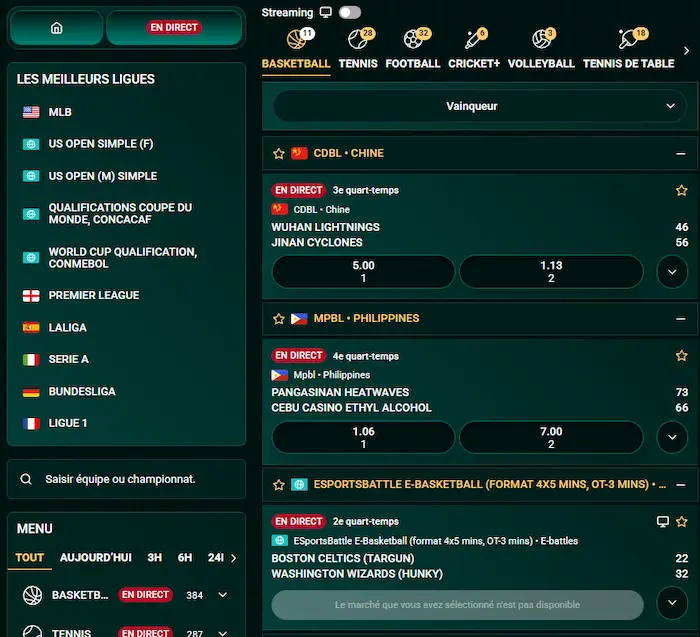
Task: Favorite the Wuhan Lightnings match star
Action: tap(681, 190)
